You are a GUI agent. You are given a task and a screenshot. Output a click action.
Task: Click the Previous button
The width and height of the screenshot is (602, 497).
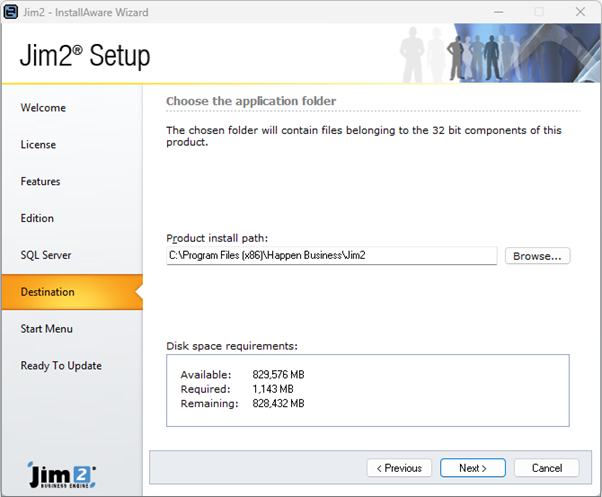[400, 468]
